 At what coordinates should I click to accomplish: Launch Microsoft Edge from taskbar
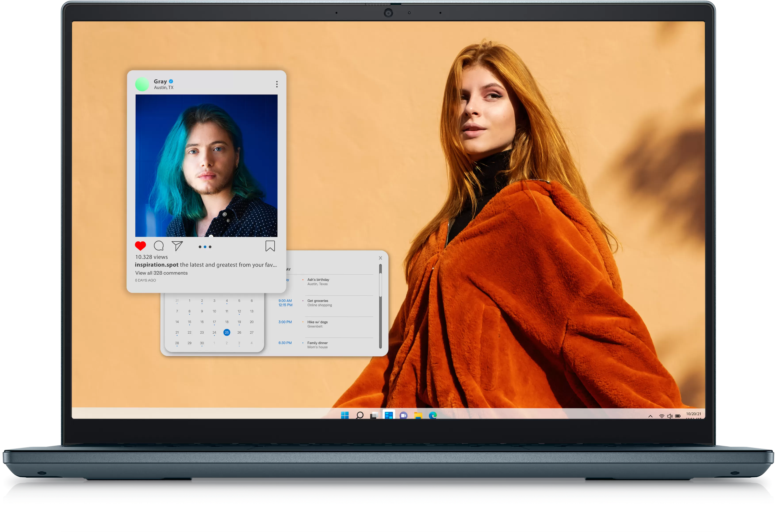[433, 415]
